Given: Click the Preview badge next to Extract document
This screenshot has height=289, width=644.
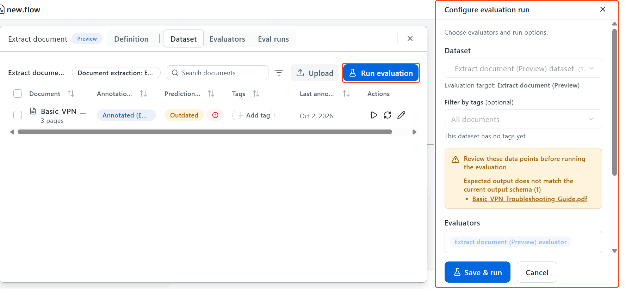Looking at the screenshot, I should [87, 38].
